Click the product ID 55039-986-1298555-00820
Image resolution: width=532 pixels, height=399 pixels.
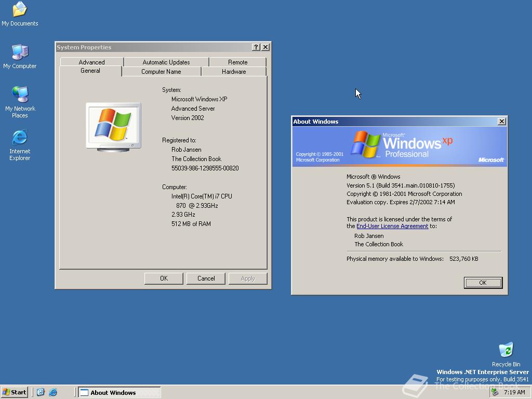pyautogui.click(x=205, y=168)
